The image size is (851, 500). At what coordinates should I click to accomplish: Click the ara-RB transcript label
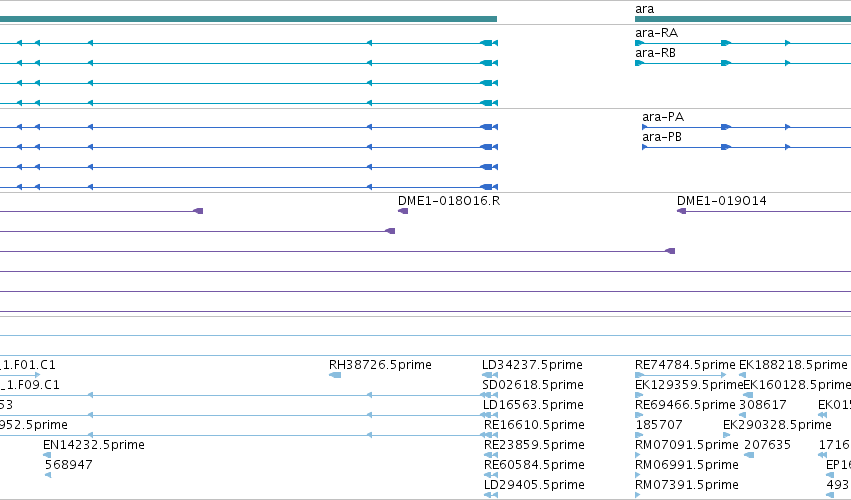tap(655, 53)
